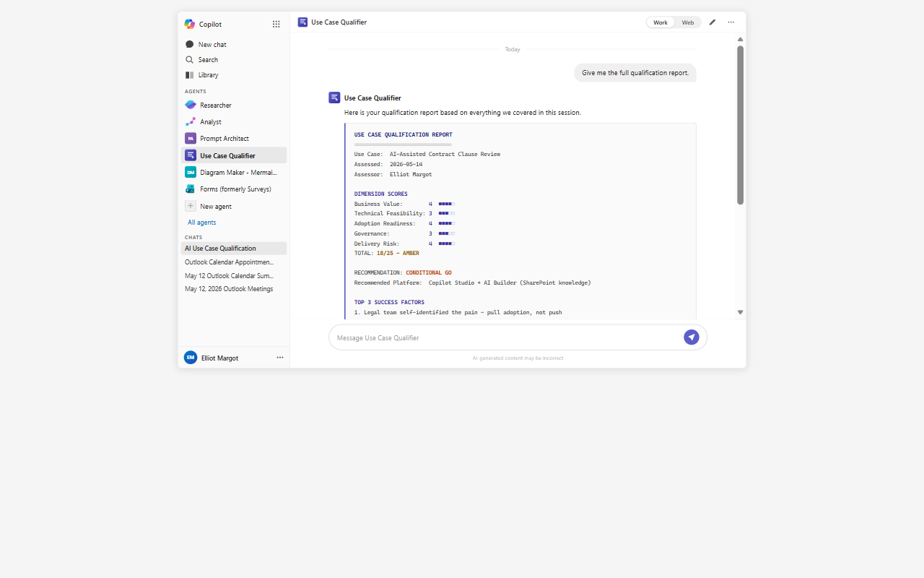The image size is (924, 578).
Task: Click the New agent plus icon
Action: coord(191,207)
